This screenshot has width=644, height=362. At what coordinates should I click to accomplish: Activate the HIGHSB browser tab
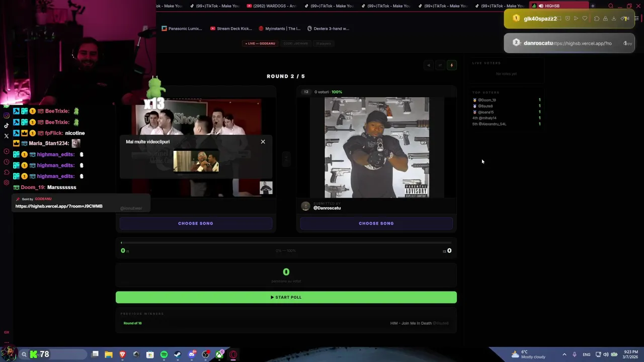tap(559, 6)
